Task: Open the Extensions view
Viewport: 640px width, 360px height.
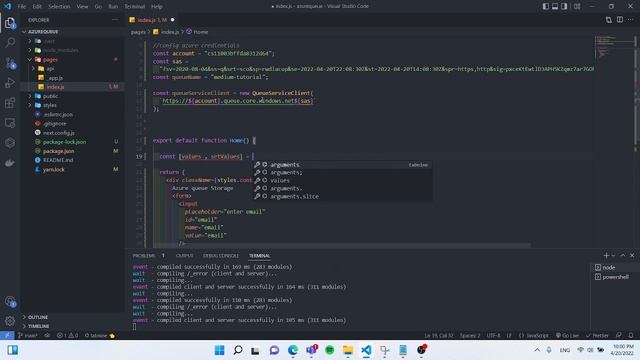Action: click(10, 103)
